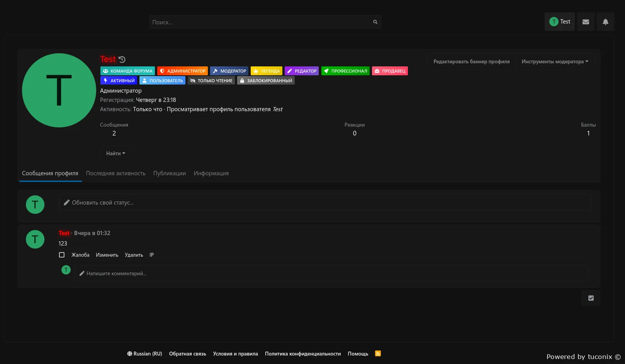Click the Жалоба report link

tap(80, 255)
